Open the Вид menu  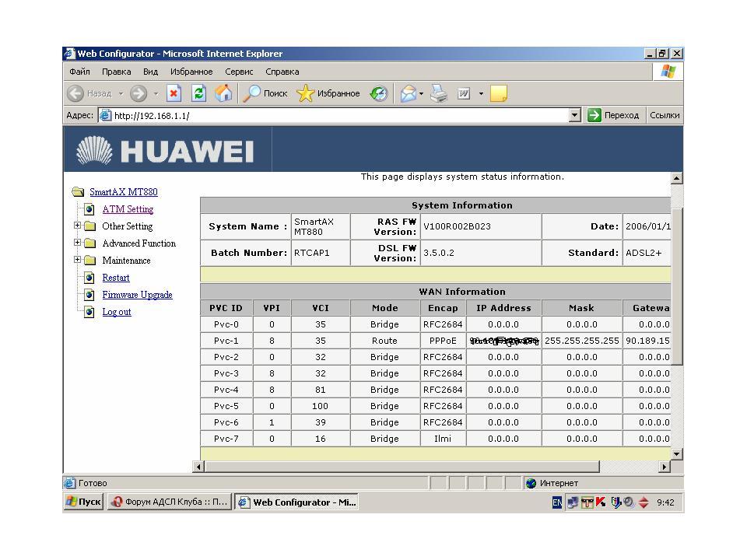150,72
